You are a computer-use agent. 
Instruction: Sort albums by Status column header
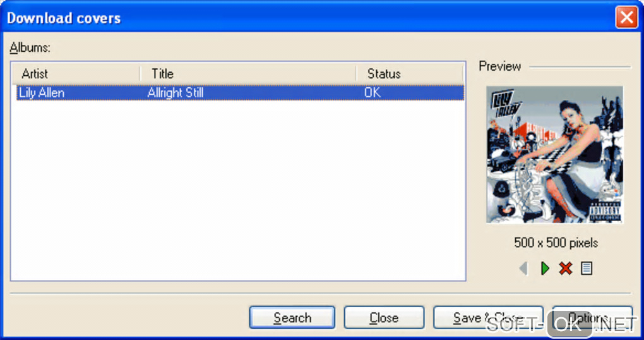(x=410, y=73)
